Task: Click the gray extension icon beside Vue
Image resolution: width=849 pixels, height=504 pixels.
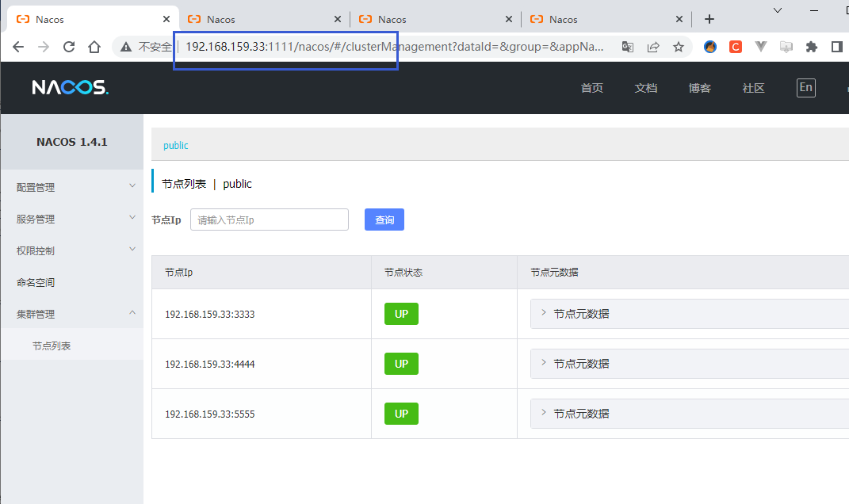Action: 786,47
